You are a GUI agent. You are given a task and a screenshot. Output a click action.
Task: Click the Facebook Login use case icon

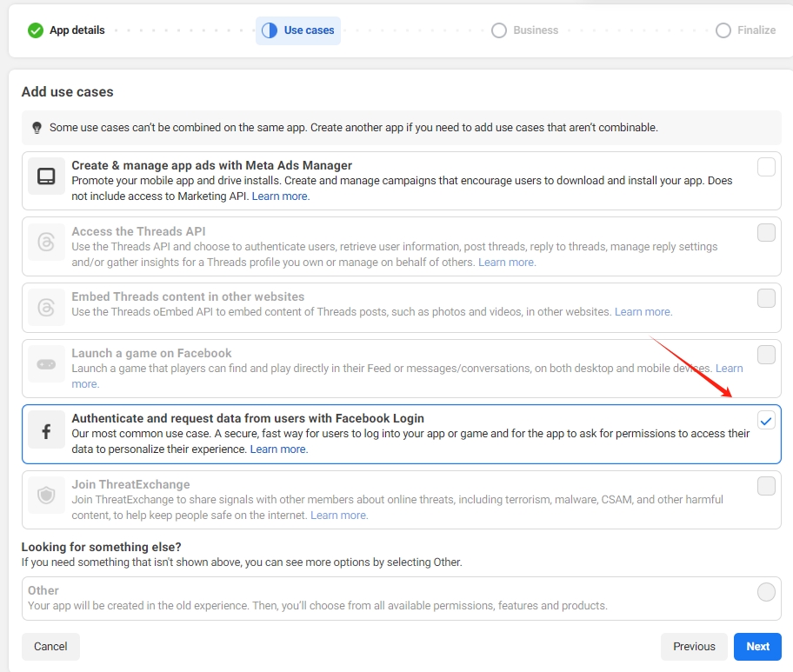(x=46, y=432)
